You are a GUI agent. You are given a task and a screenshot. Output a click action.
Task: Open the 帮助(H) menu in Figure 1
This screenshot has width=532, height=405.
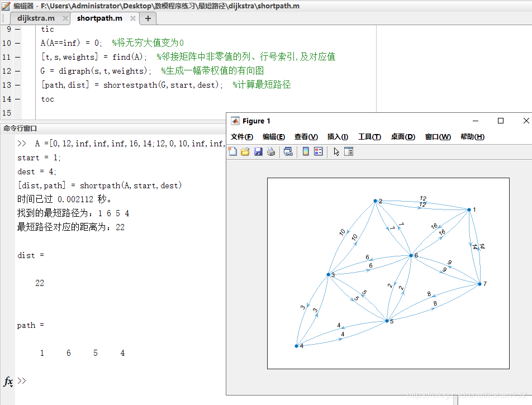(x=472, y=137)
